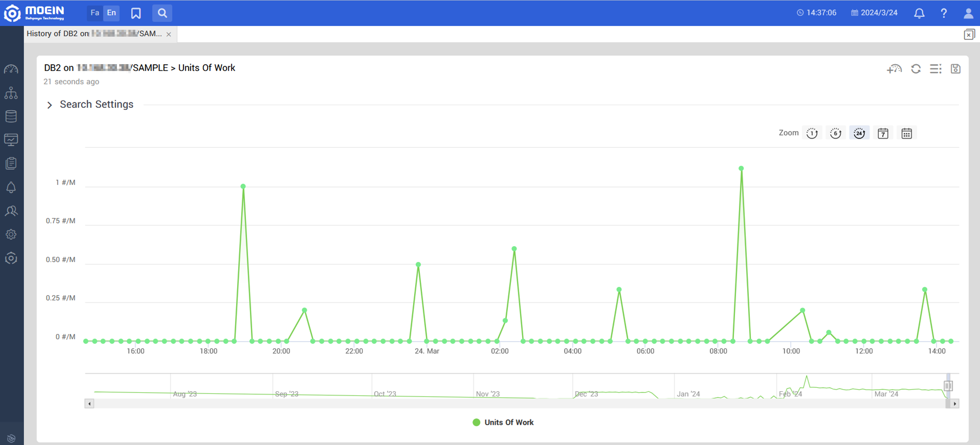The height and width of the screenshot is (445, 980).
Task: Click the navigator range handle
Action: [948, 386]
